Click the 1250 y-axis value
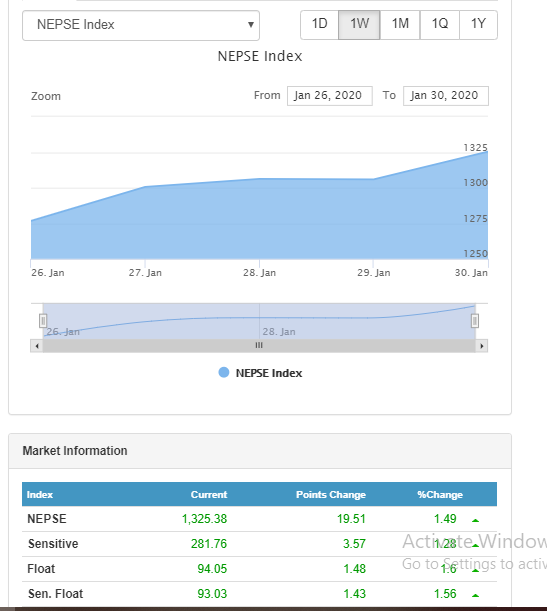This screenshot has height=611, width=547. click(475, 254)
